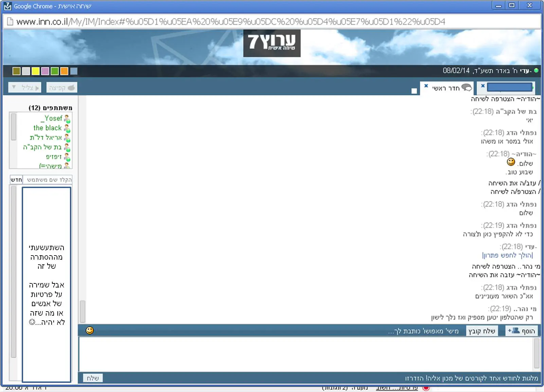Select the yellow theme color swatch

pos(36,71)
